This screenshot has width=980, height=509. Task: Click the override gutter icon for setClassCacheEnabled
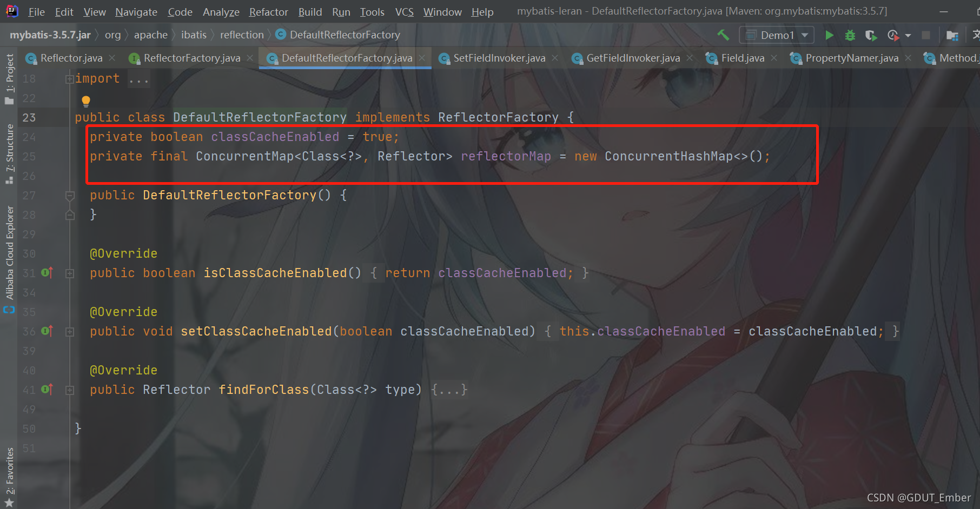pyautogui.click(x=47, y=331)
